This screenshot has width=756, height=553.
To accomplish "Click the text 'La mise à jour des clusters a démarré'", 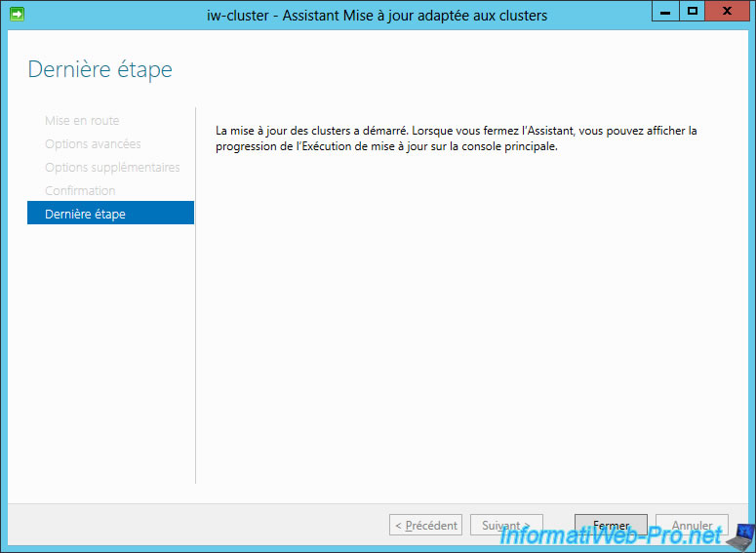I will click(311, 131).
